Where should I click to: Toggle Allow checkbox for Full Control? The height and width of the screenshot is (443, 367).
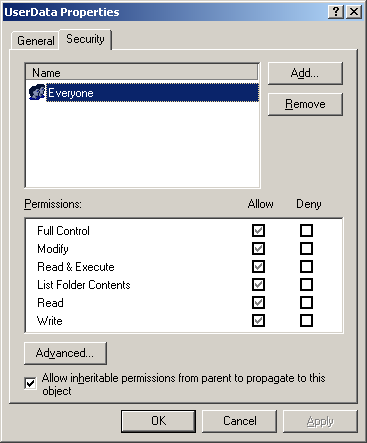258,230
